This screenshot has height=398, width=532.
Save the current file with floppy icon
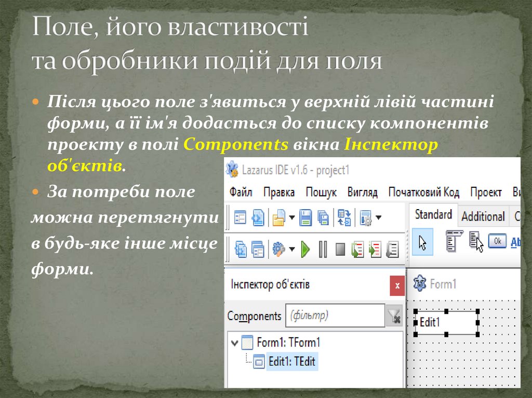[306, 217]
